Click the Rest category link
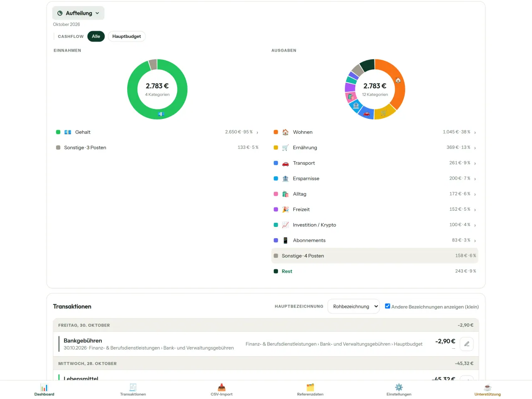532x399 pixels. (x=287, y=271)
